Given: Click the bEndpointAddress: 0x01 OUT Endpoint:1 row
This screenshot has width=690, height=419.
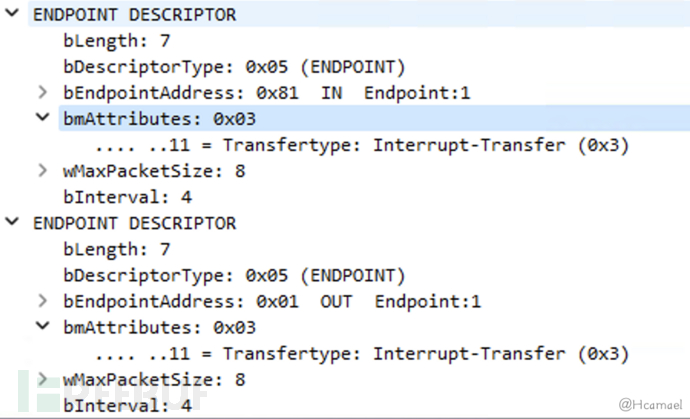Looking at the screenshot, I should click(x=265, y=301).
